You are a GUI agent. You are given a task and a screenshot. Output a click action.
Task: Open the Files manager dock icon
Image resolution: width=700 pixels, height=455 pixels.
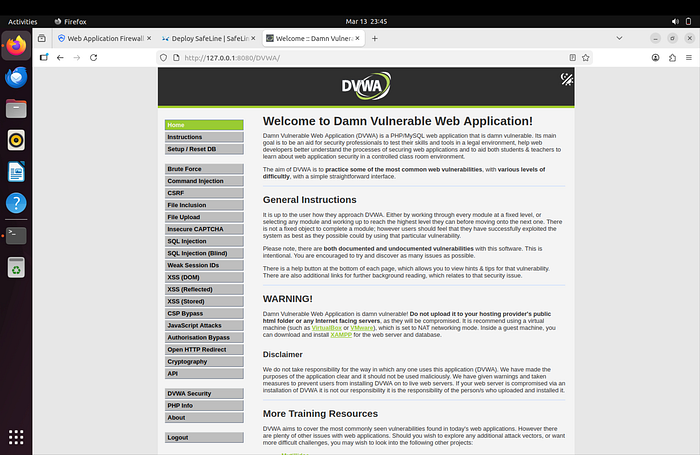click(x=16, y=109)
